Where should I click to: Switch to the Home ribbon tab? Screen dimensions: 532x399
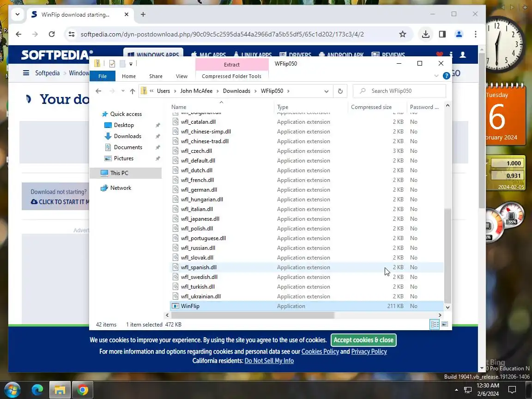click(128, 76)
